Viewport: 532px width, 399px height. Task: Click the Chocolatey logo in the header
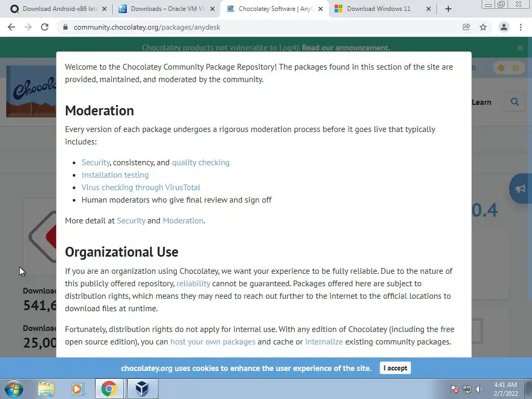[x=31, y=91]
